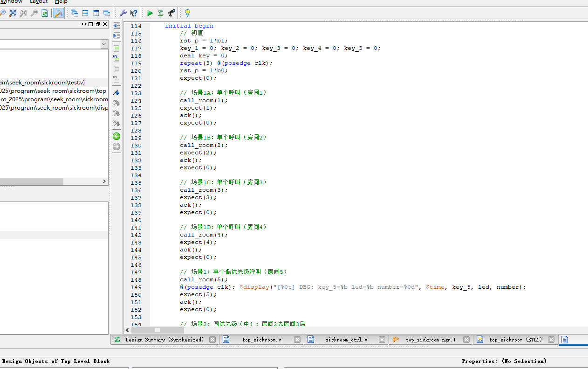Select the sickroom\top_ file row
The image size is (588, 369).
click(x=54, y=91)
